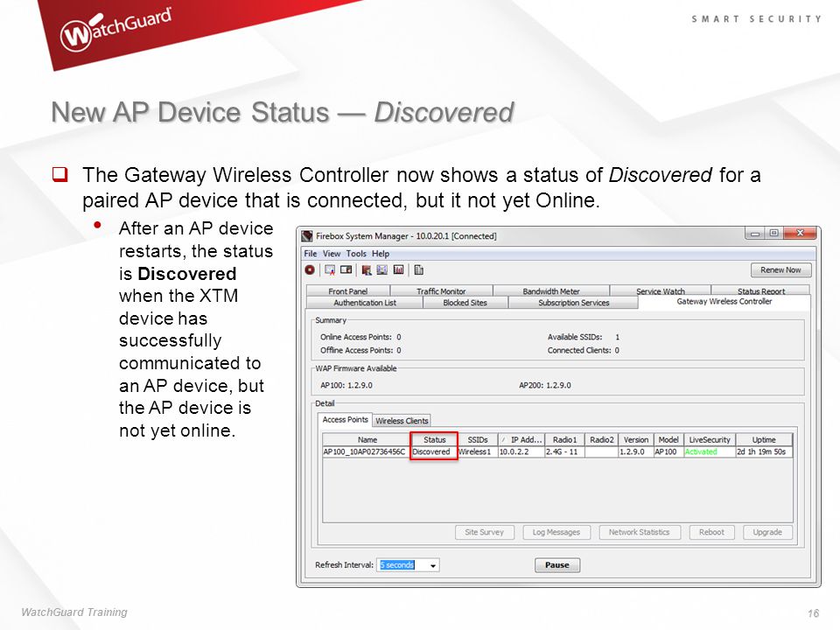The image size is (840, 630).
Task: Click the Network Statistics button
Action: click(639, 532)
